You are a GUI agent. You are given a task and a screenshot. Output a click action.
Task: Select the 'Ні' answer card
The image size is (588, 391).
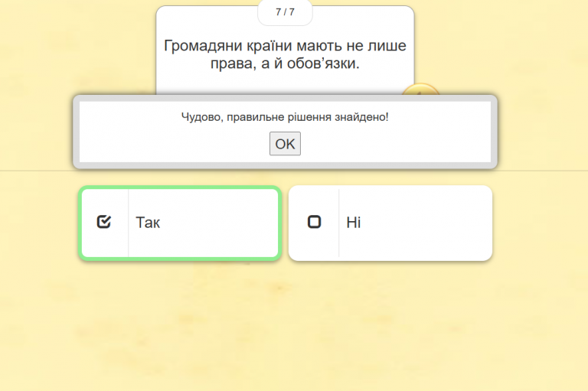[x=390, y=223]
